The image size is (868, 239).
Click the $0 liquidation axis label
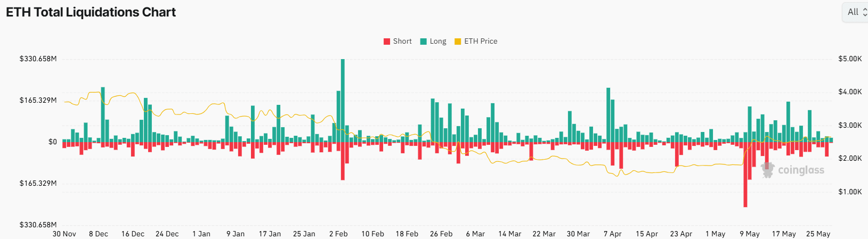point(52,142)
